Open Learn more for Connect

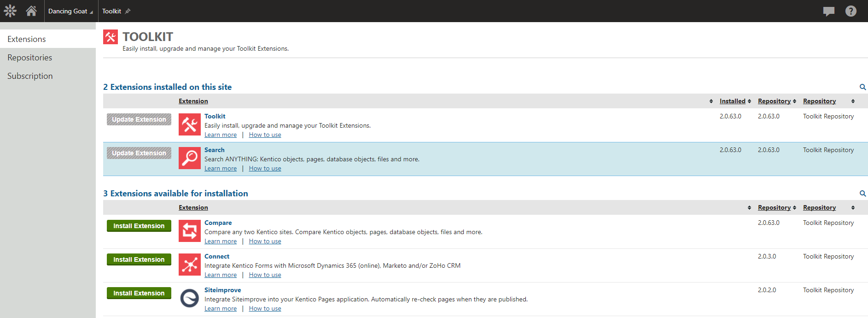221,275
